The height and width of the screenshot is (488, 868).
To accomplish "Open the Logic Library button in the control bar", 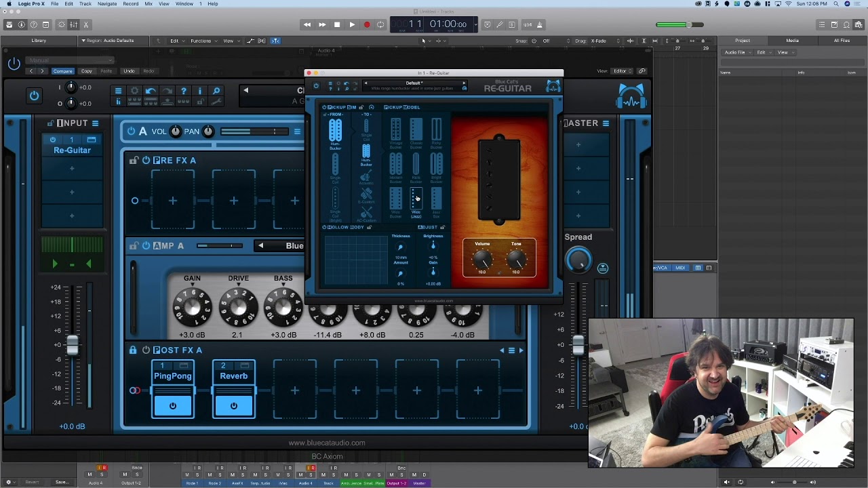I will point(9,24).
